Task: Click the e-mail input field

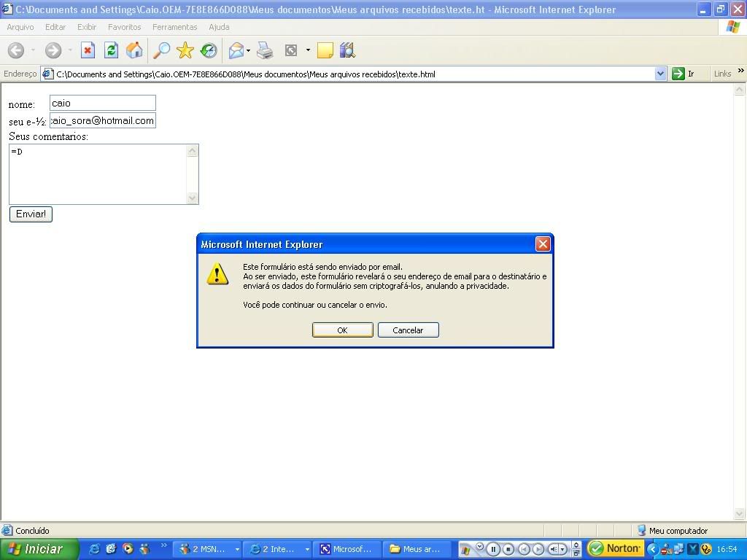Action: point(102,120)
